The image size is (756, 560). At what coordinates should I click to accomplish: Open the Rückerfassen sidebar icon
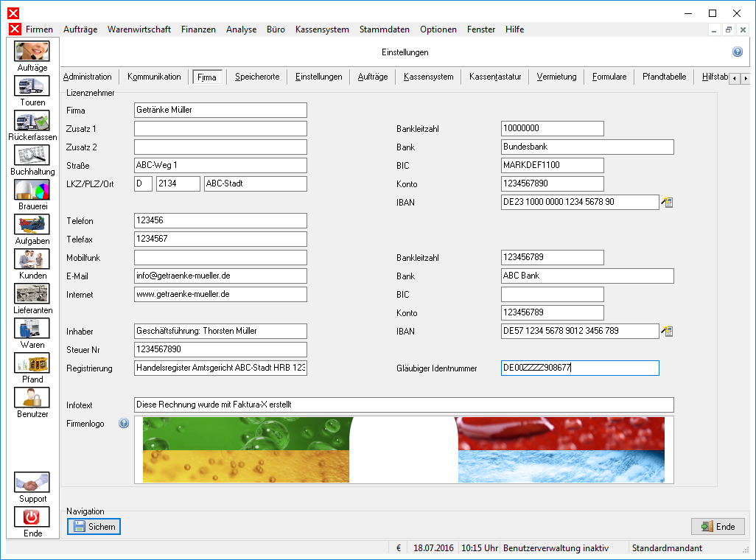pos(32,121)
